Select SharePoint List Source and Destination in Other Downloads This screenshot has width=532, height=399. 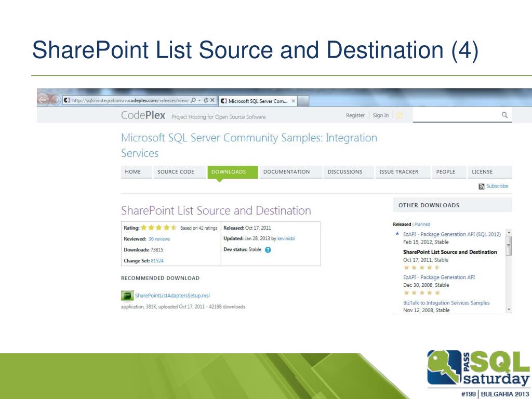pyautogui.click(x=450, y=252)
